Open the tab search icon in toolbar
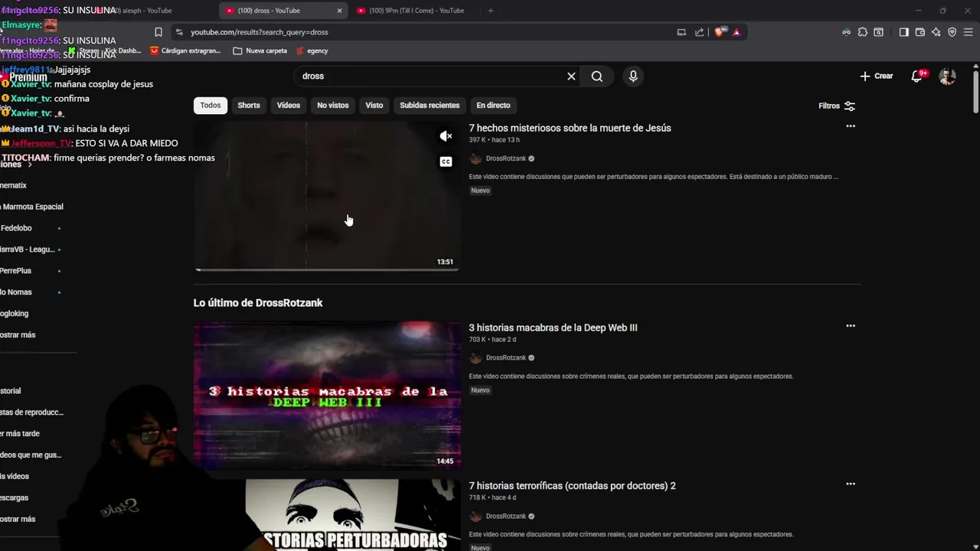The image size is (980, 551). (x=879, y=32)
